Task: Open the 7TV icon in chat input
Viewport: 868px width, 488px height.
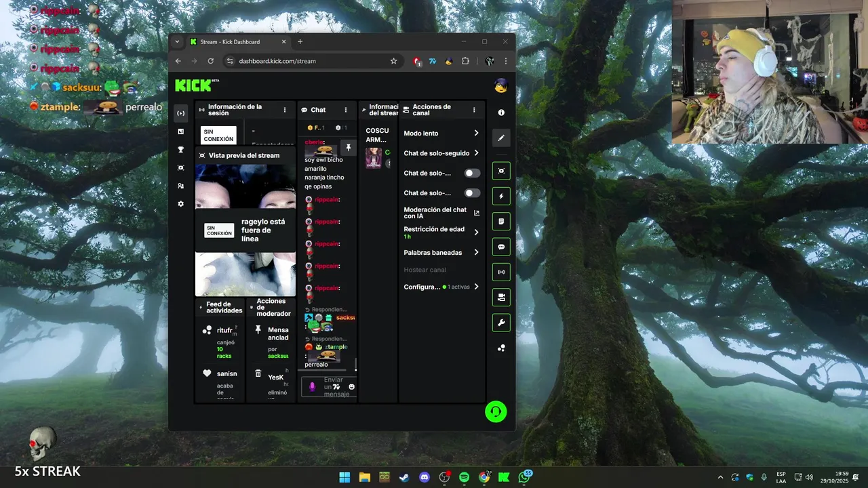Action: click(336, 387)
